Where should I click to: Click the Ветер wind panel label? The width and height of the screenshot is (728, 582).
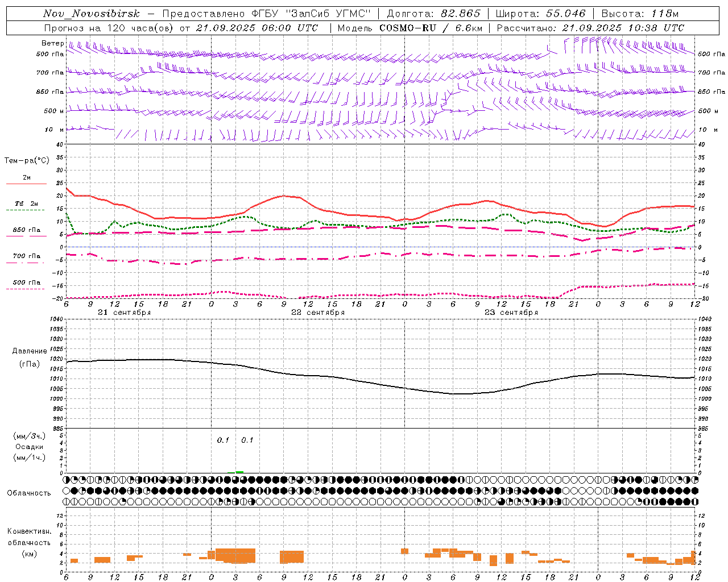pyautogui.click(x=52, y=43)
